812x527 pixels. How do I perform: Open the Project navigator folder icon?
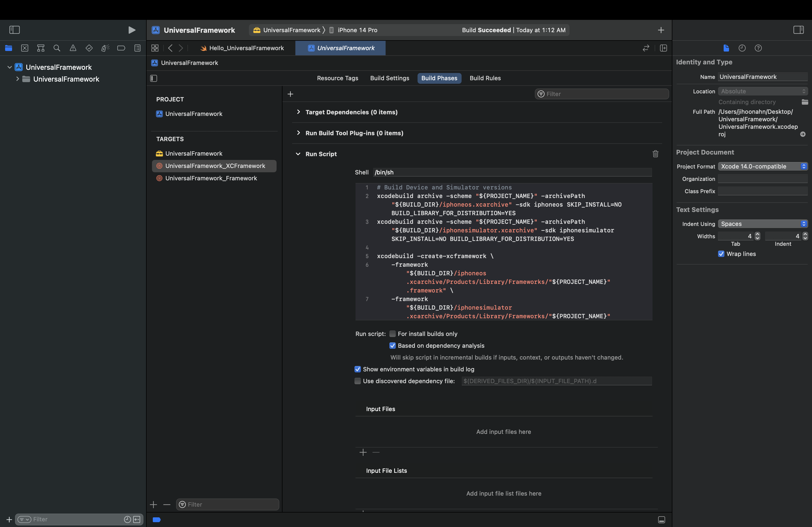point(9,48)
